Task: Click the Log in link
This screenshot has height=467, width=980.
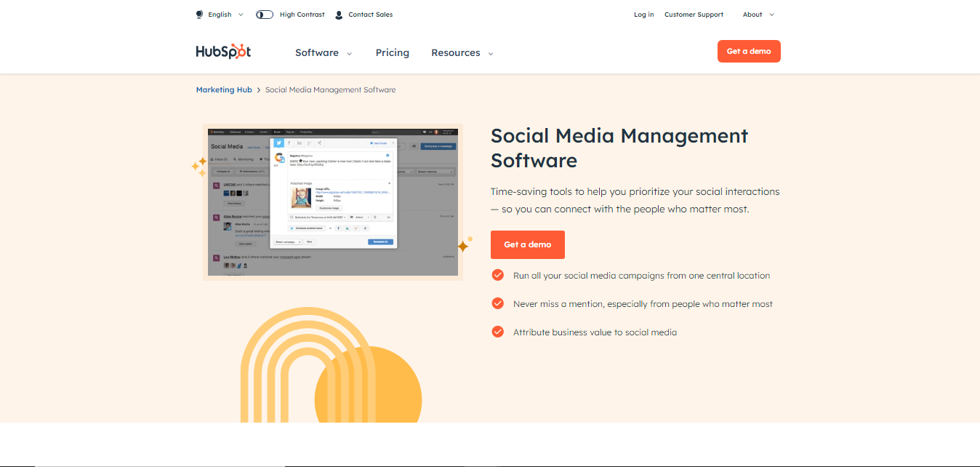Action: point(643,15)
